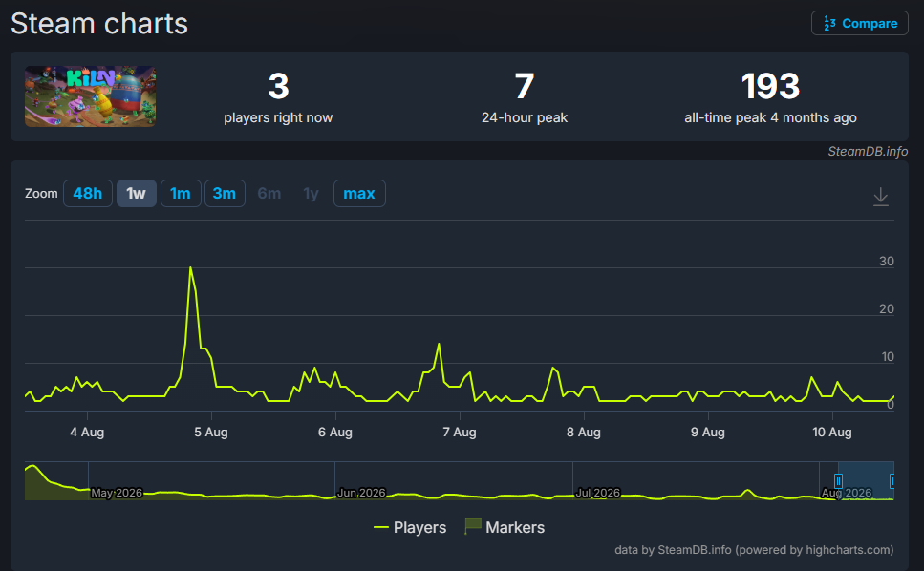Switch zoom to 3m

(x=225, y=193)
